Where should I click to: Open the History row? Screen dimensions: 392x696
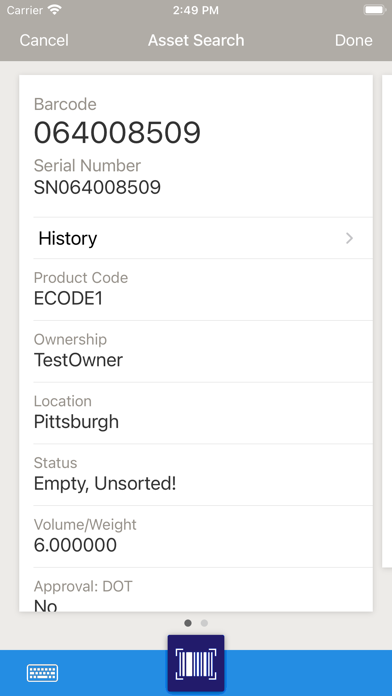(x=203, y=238)
